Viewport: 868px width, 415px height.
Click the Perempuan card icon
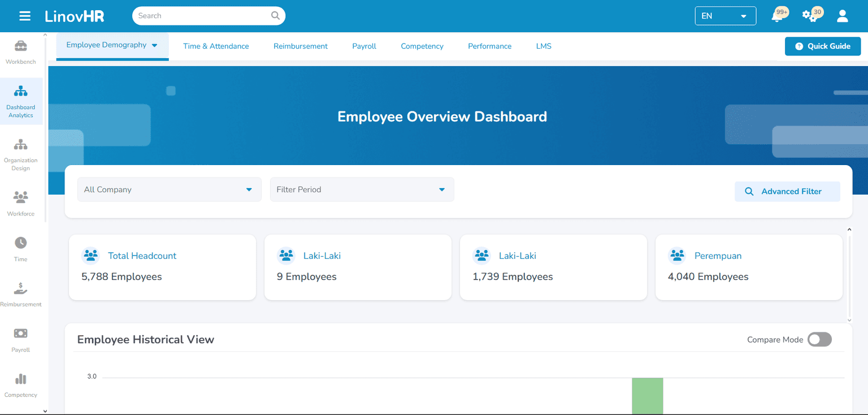coord(677,256)
